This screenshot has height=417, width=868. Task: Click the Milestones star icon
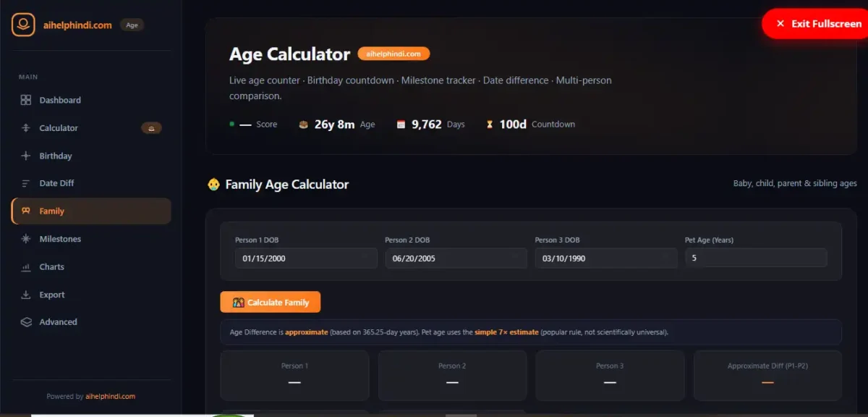click(x=26, y=239)
